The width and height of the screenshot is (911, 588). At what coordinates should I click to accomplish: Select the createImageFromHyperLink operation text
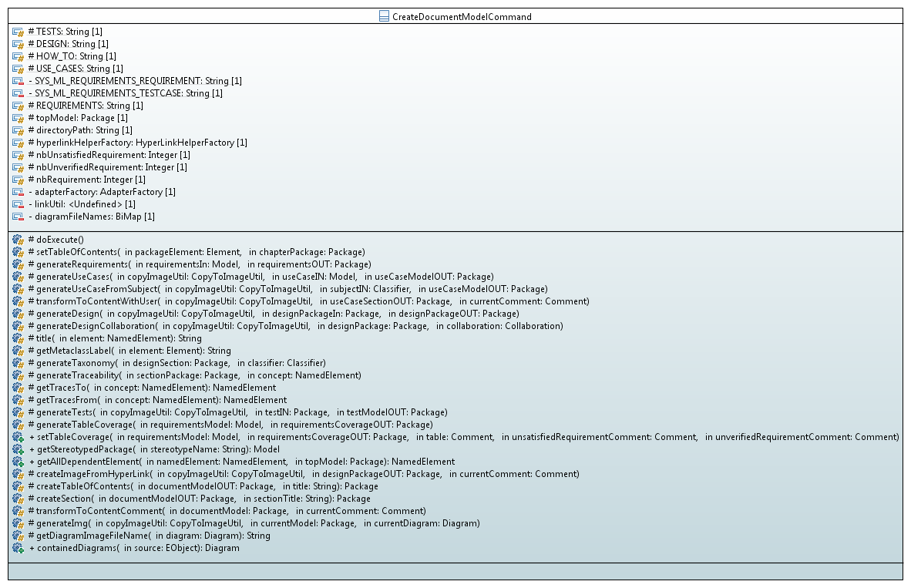point(304,474)
